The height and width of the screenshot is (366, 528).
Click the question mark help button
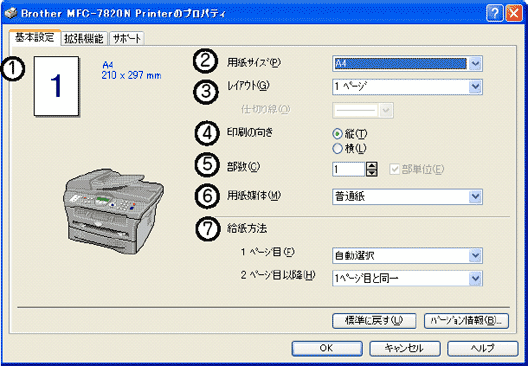[x=495, y=14]
